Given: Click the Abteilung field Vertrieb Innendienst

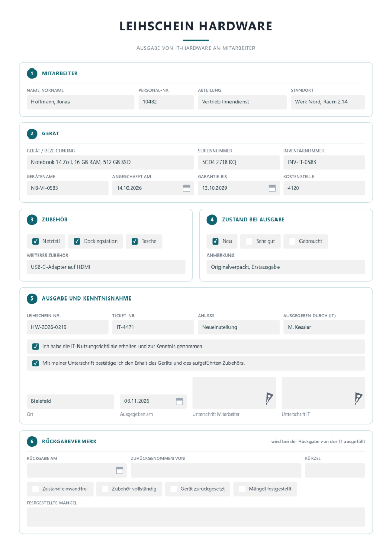Looking at the screenshot, I should (x=243, y=102).
